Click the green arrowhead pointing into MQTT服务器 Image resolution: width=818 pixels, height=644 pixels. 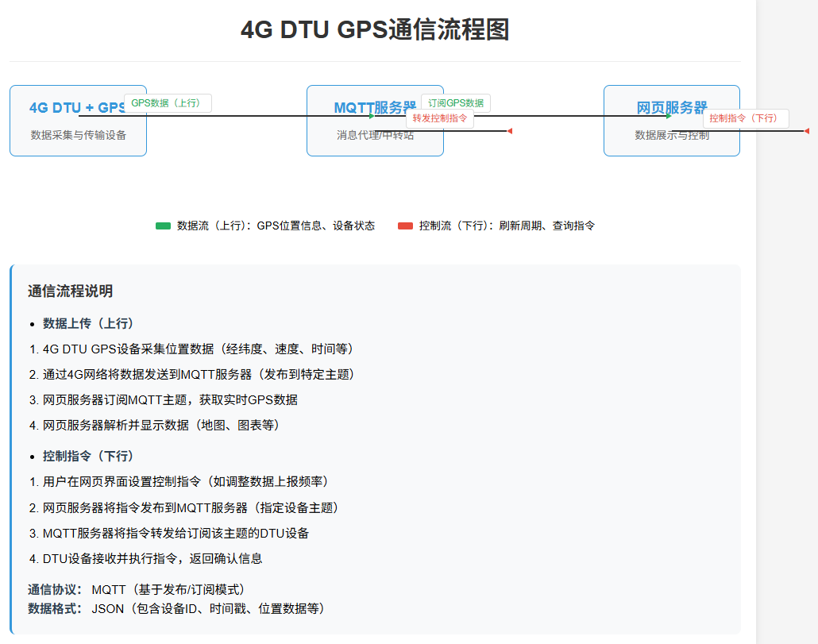[x=372, y=116]
